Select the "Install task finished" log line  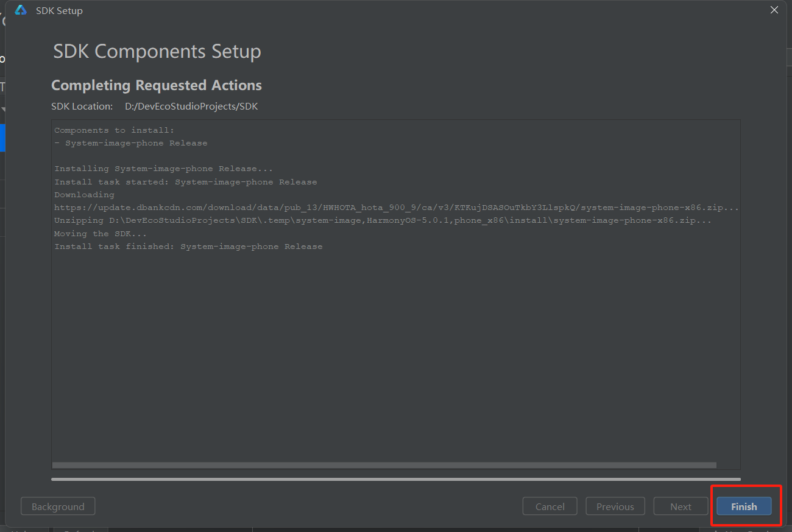click(188, 247)
